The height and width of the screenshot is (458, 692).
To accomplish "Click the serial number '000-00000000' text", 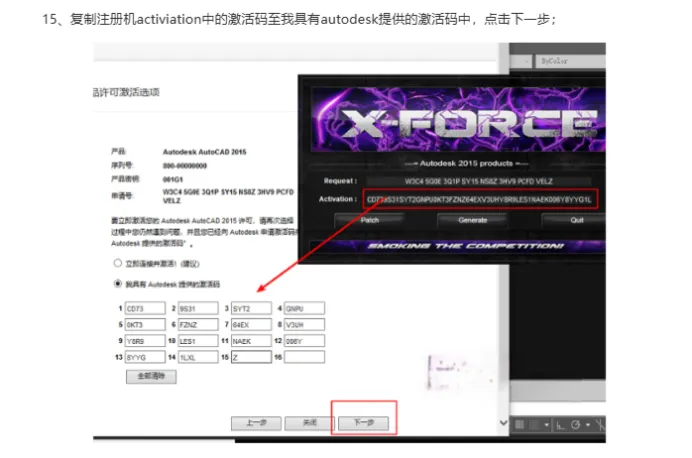I will (184, 165).
